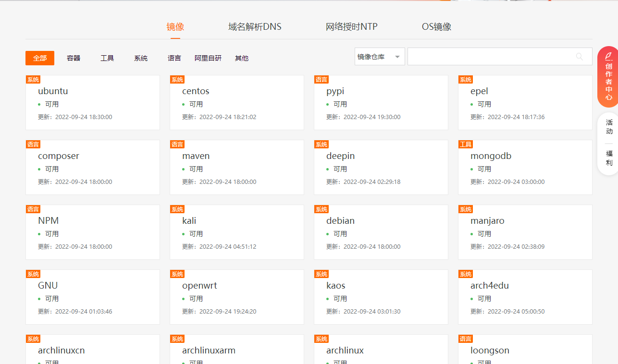This screenshot has width=618, height=364.
Task: Click the 可用 status under maven
Action: (196, 169)
